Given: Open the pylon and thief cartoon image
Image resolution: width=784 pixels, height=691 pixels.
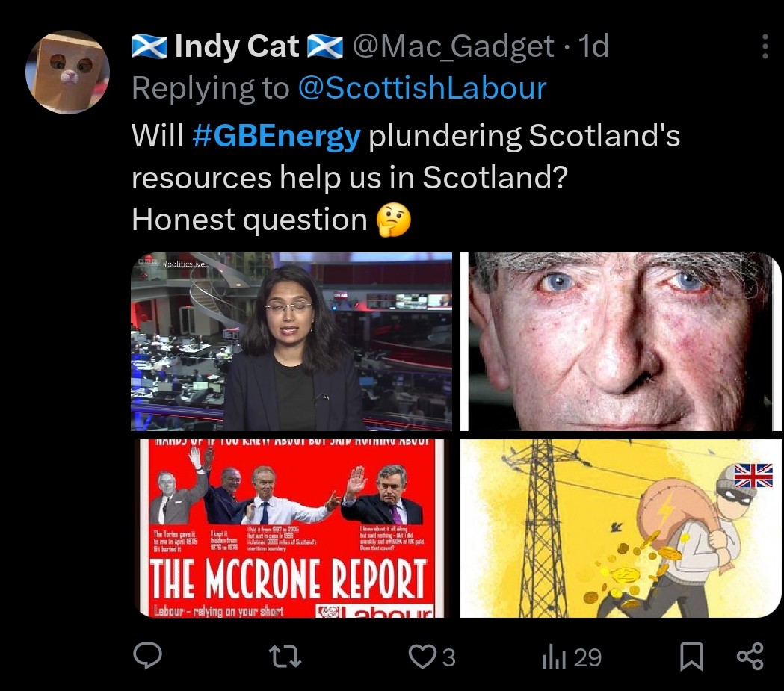Looking at the screenshot, I should (x=620, y=529).
